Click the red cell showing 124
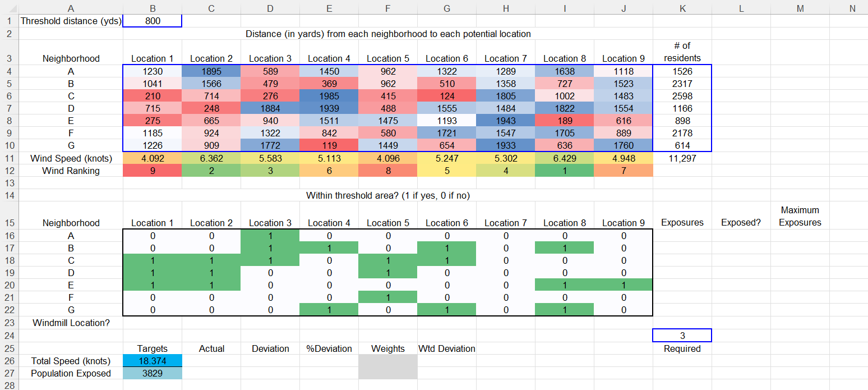The height and width of the screenshot is (390, 868). tap(447, 96)
